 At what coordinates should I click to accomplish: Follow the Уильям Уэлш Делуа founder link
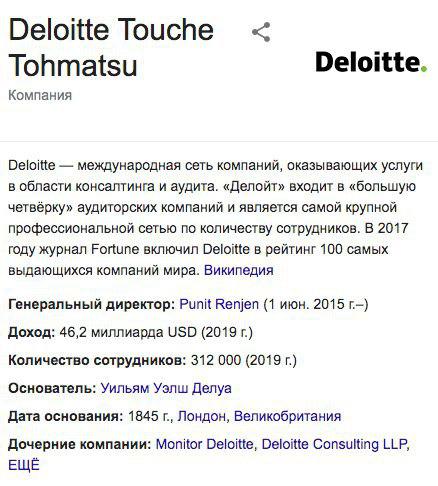pos(166,388)
